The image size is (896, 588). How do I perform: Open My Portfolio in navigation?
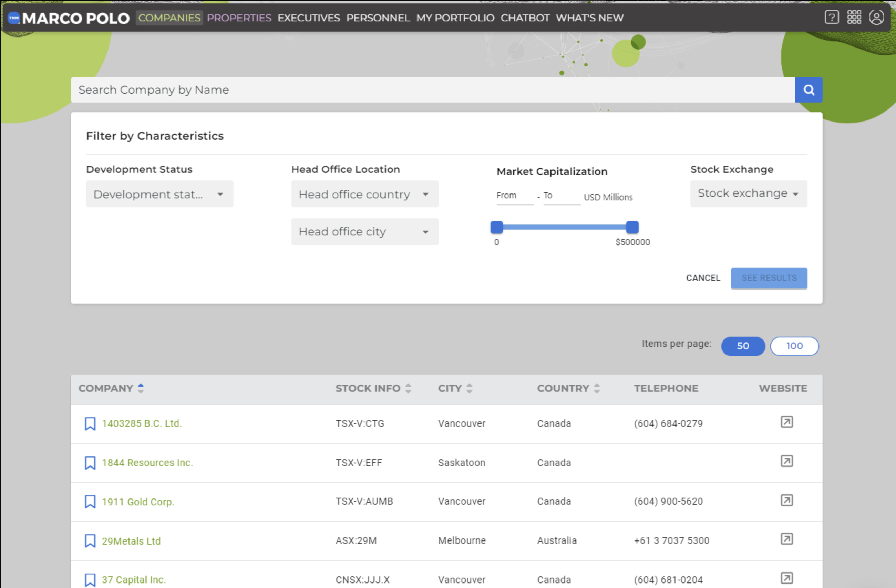455,18
